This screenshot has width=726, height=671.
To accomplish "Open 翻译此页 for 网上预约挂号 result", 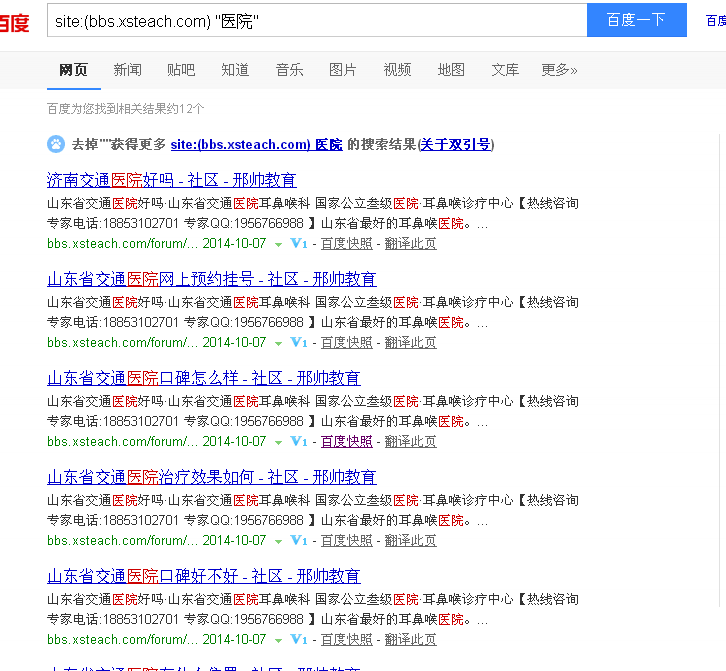I will pos(411,343).
